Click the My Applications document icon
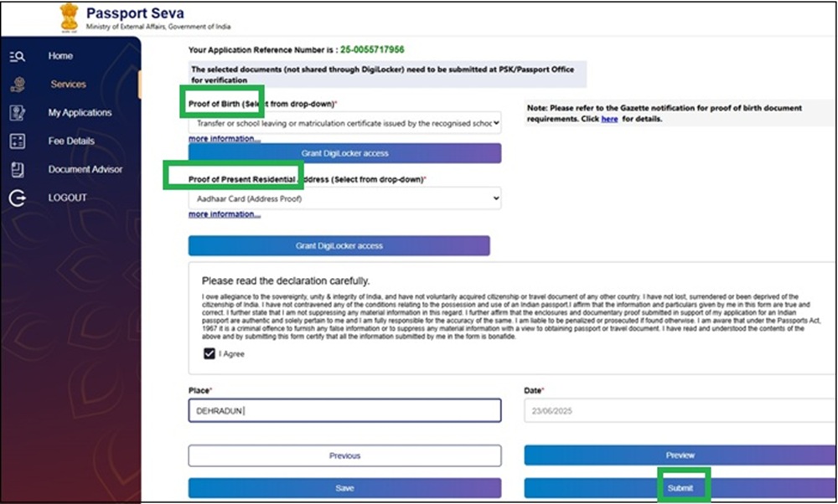 (17, 113)
